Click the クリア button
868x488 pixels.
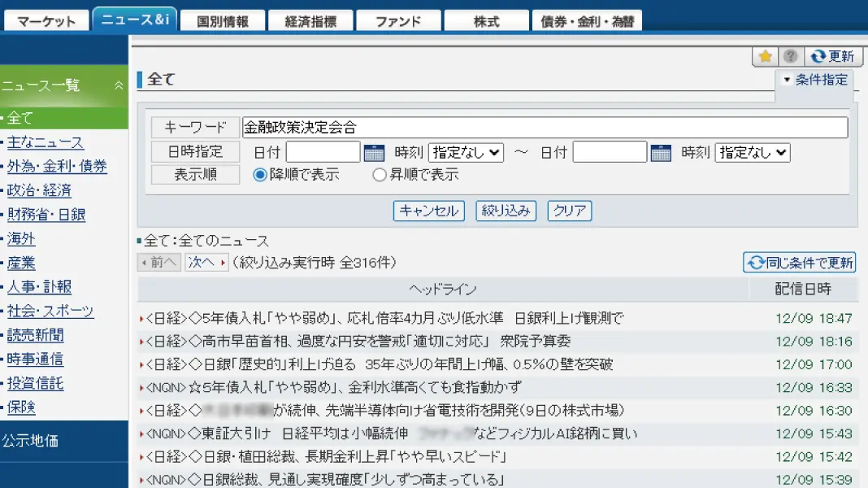(570, 211)
